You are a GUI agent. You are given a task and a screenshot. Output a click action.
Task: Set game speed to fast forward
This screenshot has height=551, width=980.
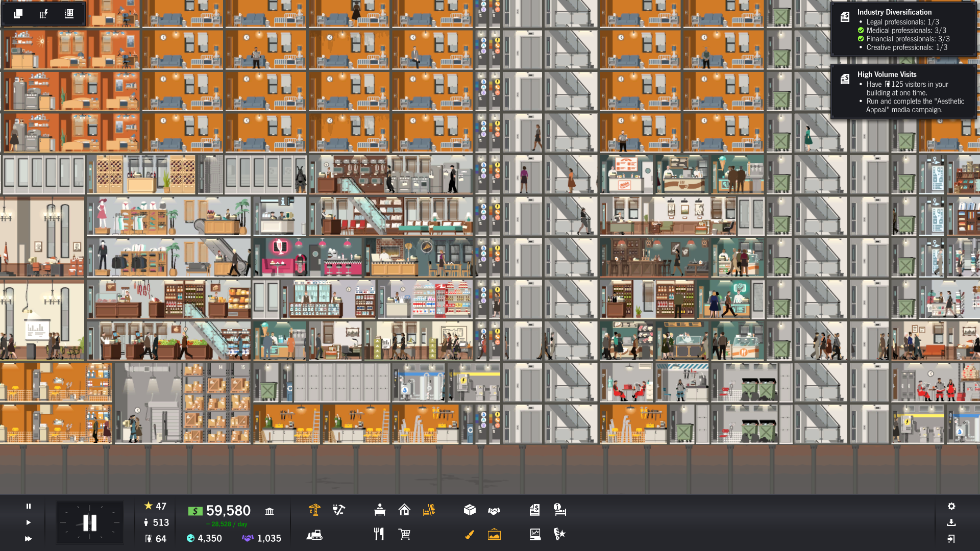click(29, 539)
